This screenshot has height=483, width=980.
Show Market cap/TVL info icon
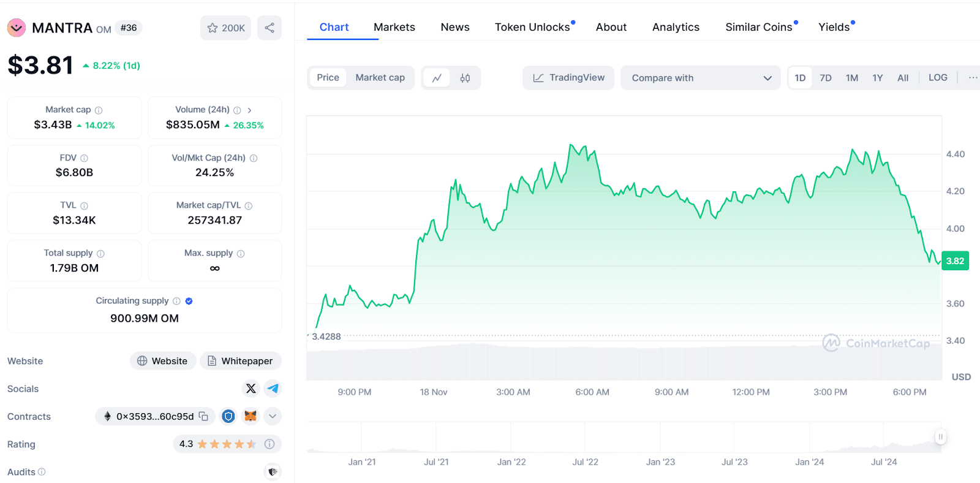tap(249, 206)
